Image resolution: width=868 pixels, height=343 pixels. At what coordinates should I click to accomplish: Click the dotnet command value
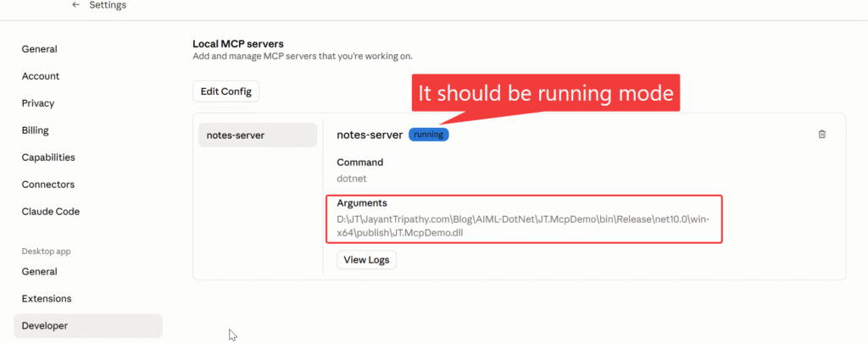[x=352, y=179]
